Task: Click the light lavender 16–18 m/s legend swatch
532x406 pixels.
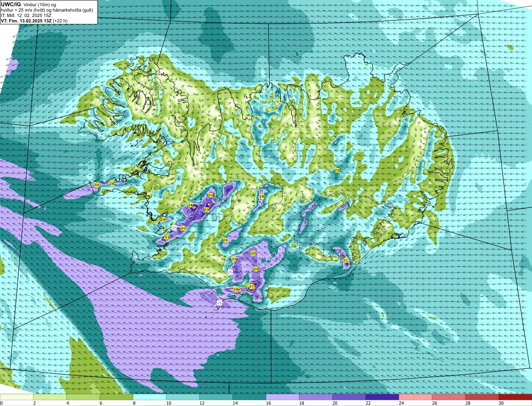Action: (283, 397)
